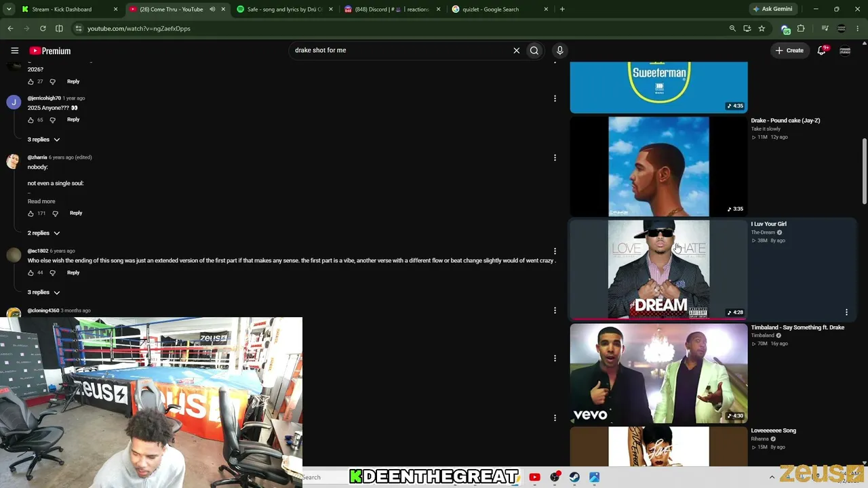Open Drake - Pound cake (Jay-Z) video title
This screenshot has width=868, height=488.
(785, 121)
